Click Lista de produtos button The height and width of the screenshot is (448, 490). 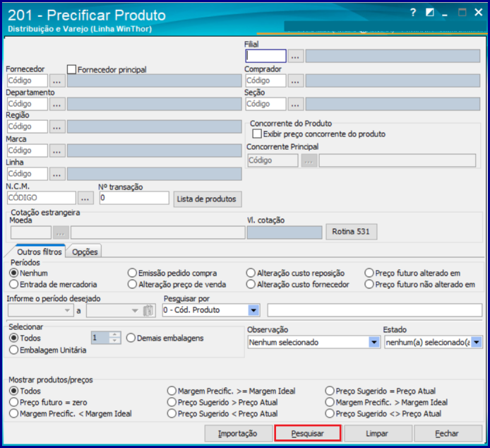208,199
